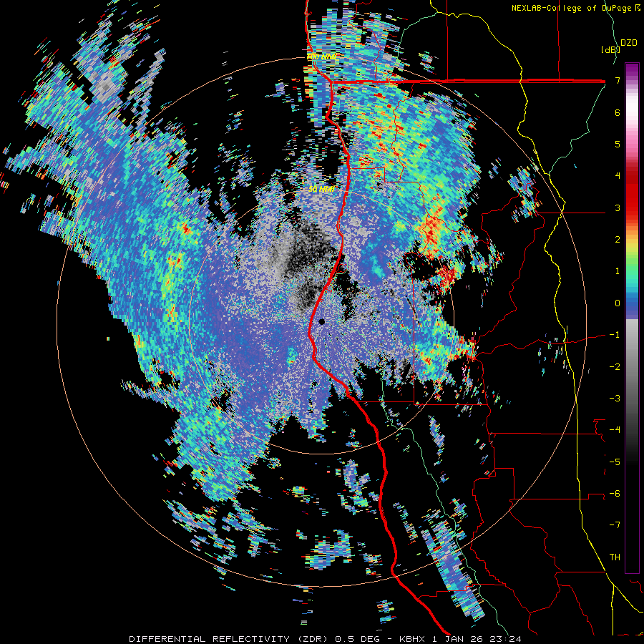The height and width of the screenshot is (644, 644).
Task: Click the -7 dB label on the color scale
Action: [x=615, y=525]
